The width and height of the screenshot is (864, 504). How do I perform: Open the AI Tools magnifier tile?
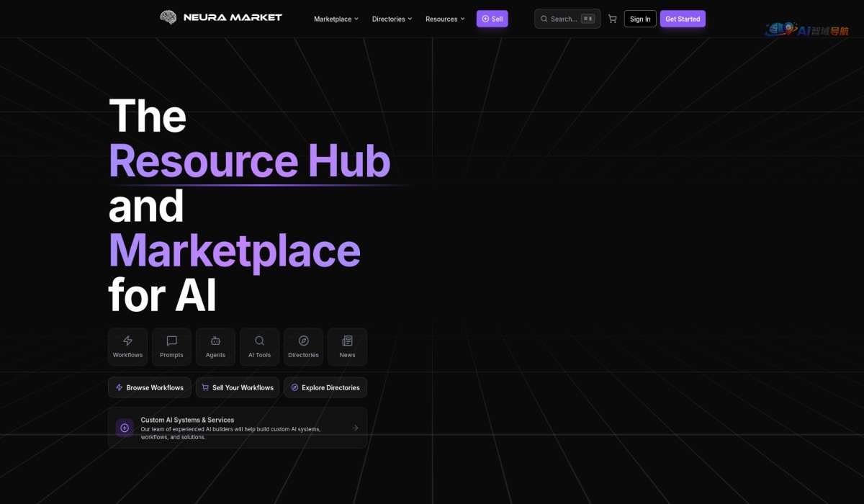259,347
